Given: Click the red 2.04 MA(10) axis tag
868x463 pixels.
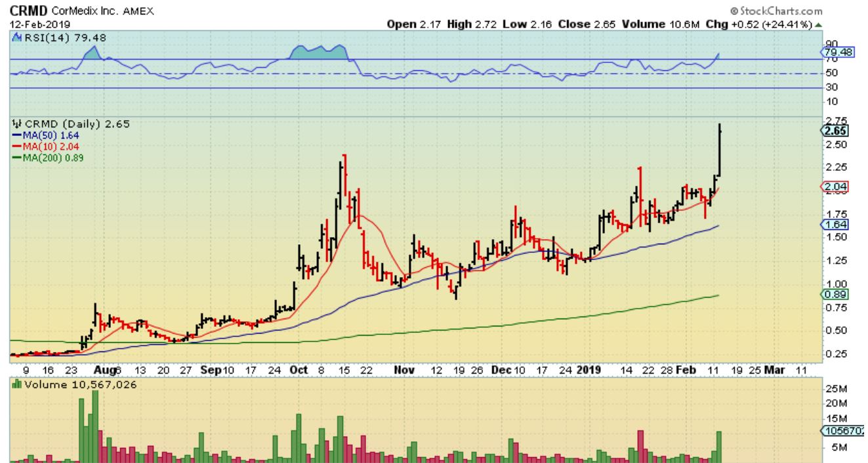Looking at the screenshot, I should (x=835, y=187).
